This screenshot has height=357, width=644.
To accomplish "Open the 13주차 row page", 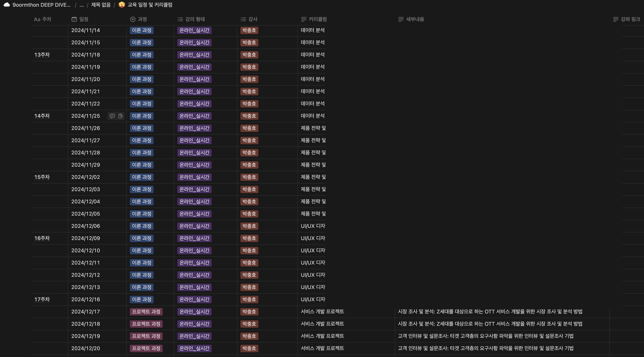I will pyautogui.click(x=42, y=55).
